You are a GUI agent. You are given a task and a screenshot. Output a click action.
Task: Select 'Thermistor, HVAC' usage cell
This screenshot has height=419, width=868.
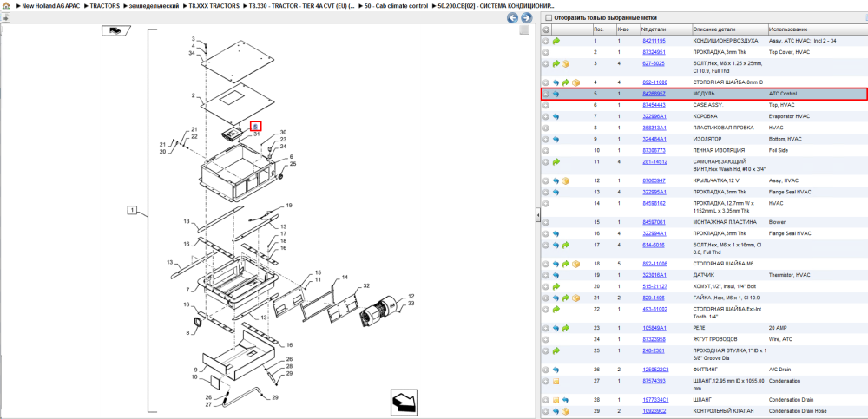[x=789, y=275]
